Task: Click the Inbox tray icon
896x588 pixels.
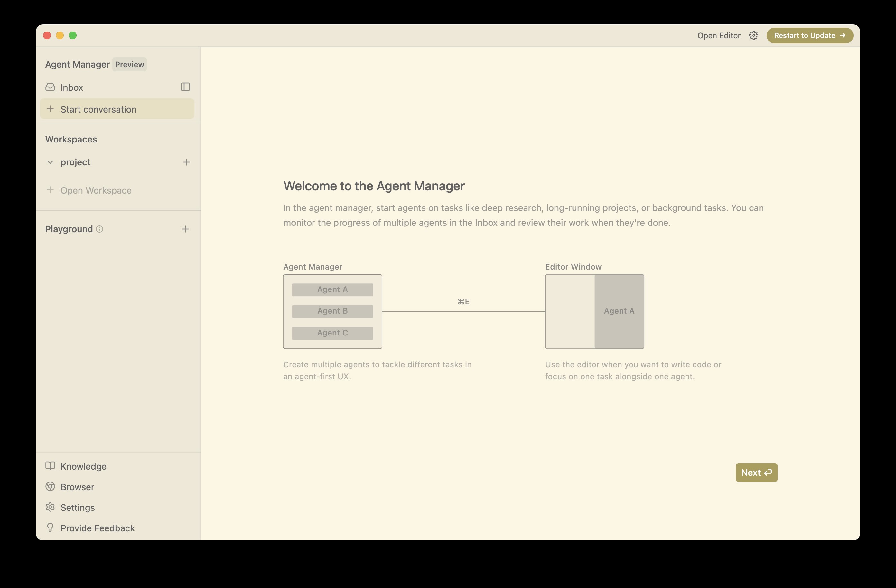Action: click(50, 87)
